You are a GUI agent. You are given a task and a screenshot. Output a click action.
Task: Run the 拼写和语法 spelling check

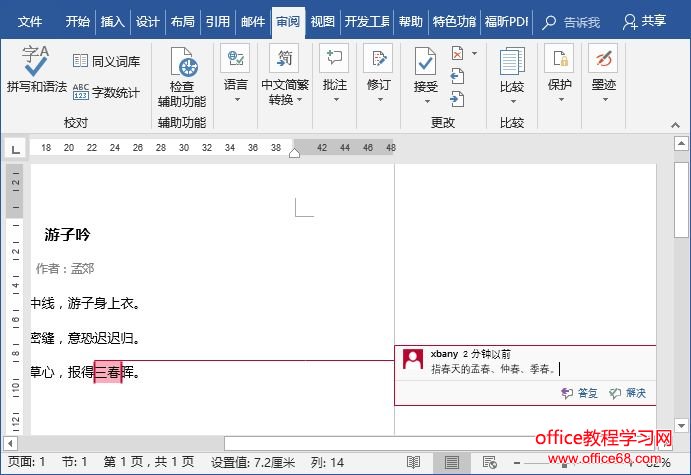[36, 70]
